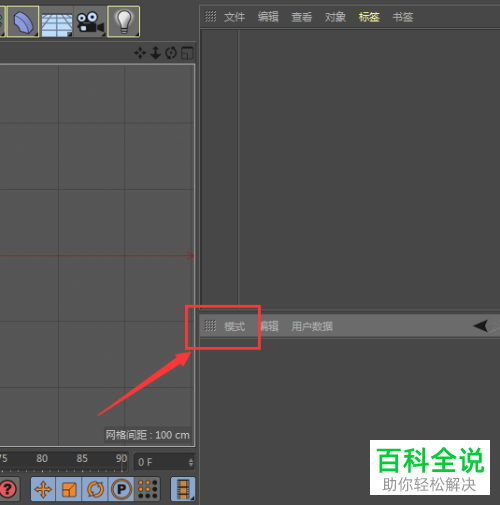Image resolution: width=500 pixels, height=505 pixels.
Task: Toggle Parameter keyframe recording (P icon)
Action: [121, 489]
